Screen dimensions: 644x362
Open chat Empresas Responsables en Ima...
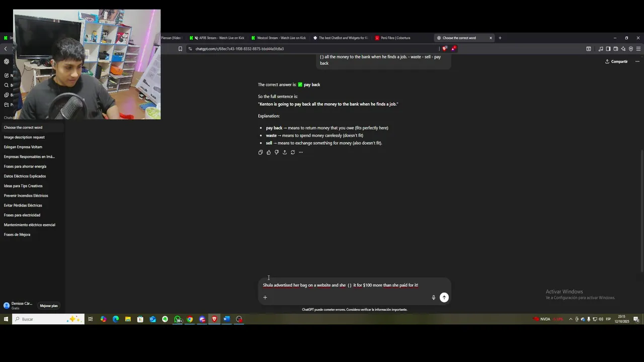pyautogui.click(x=32, y=157)
